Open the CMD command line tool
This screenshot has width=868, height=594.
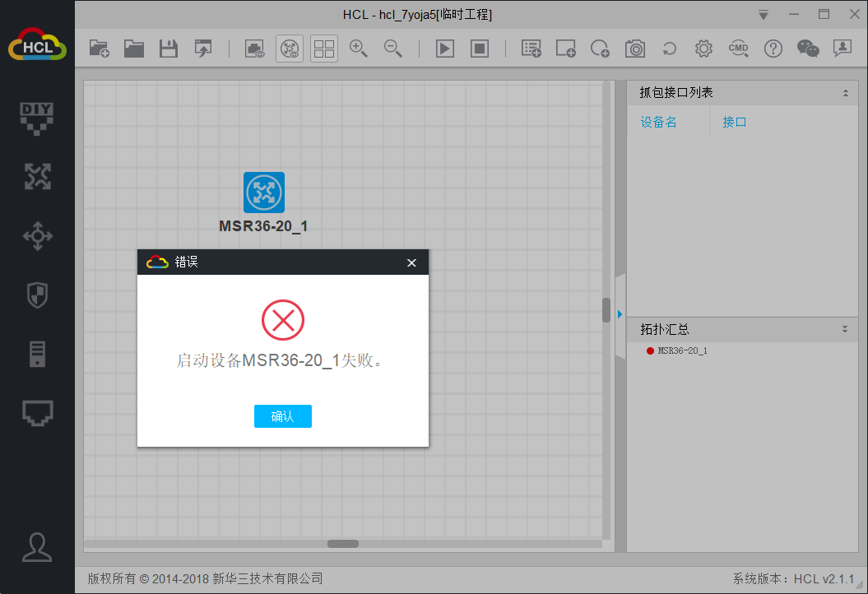[738, 49]
